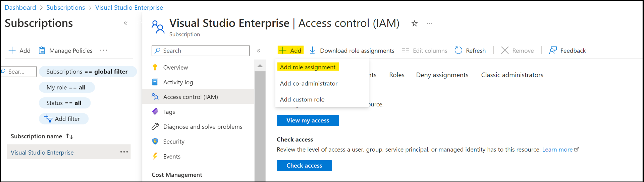The image size is (644, 182).
Task: Open the Subscriptions toolbar ellipsis menu
Action: pos(104,50)
